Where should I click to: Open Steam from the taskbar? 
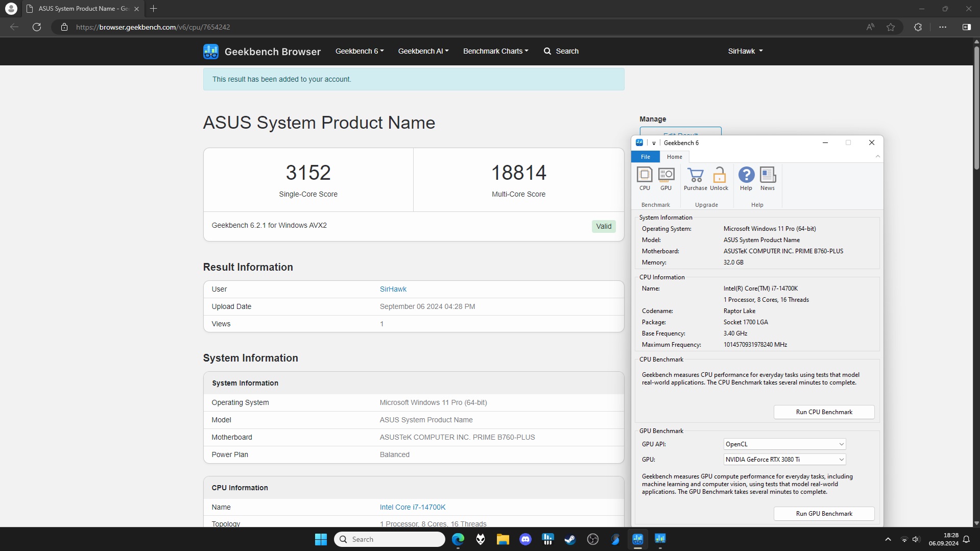click(570, 539)
